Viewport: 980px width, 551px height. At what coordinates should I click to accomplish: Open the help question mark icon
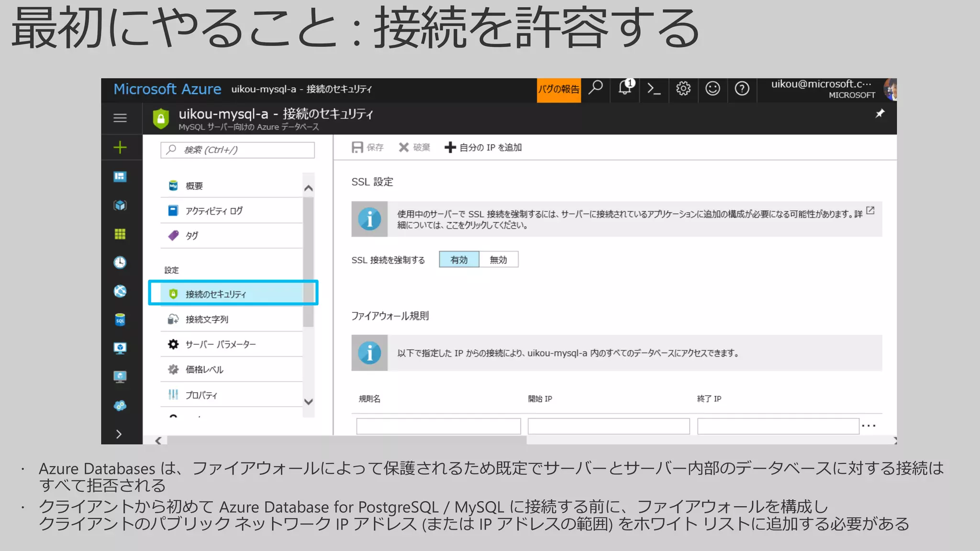742,89
